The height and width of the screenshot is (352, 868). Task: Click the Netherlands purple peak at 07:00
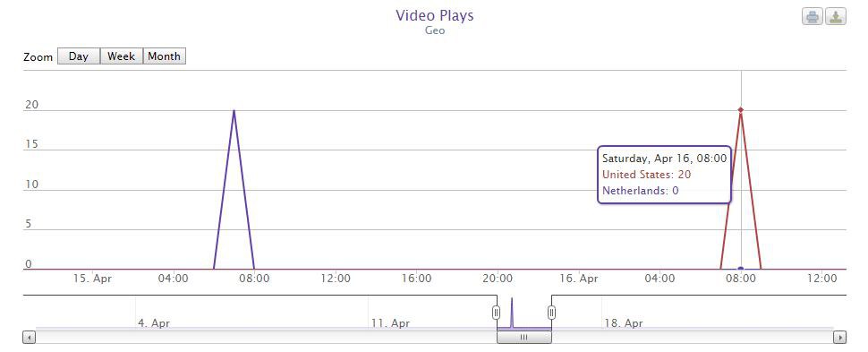point(234,110)
